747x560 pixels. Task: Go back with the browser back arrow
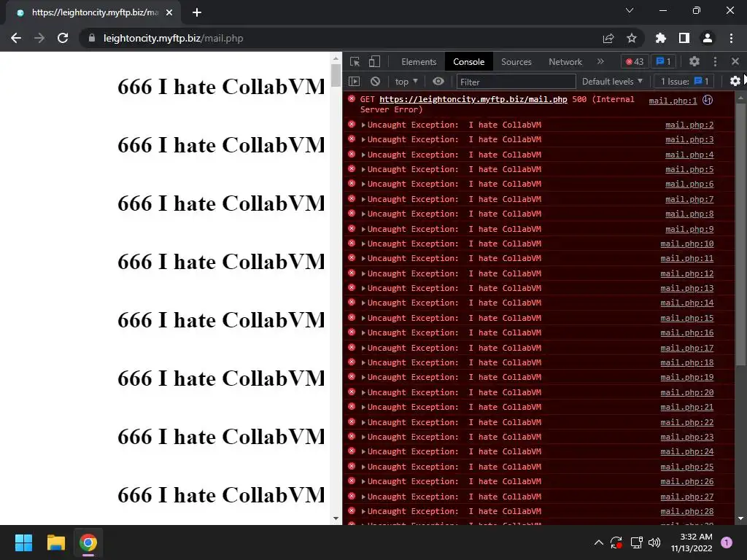pos(16,38)
